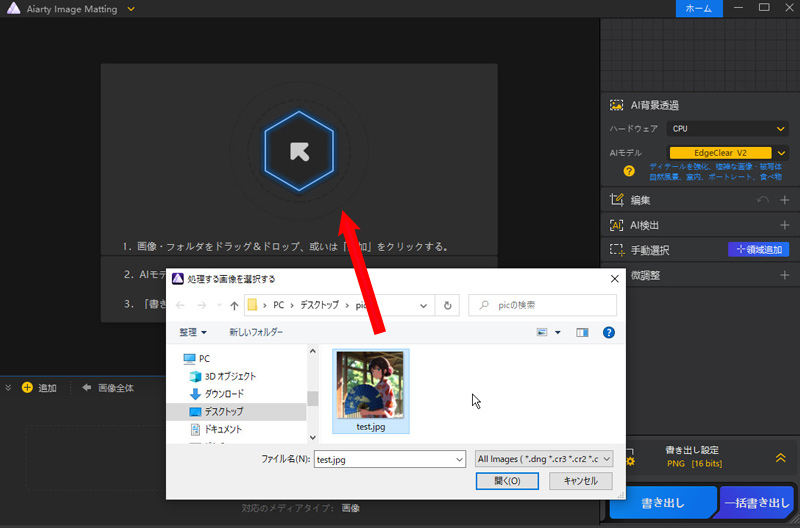Open the view options dropdown arrow

(x=558, y=333)
